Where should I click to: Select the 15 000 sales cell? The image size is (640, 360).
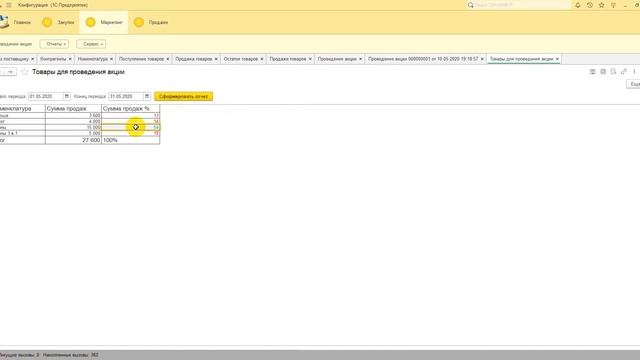pos(73,127)
